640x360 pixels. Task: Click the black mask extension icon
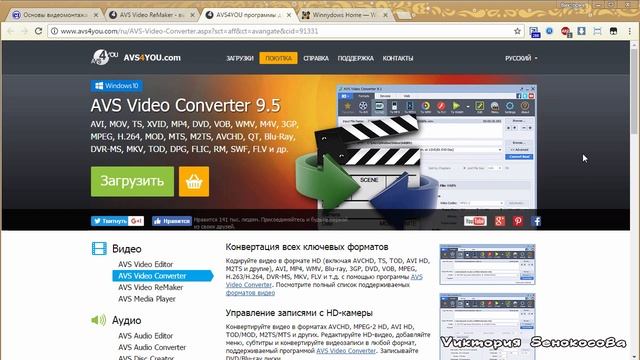tap(613, 31)
